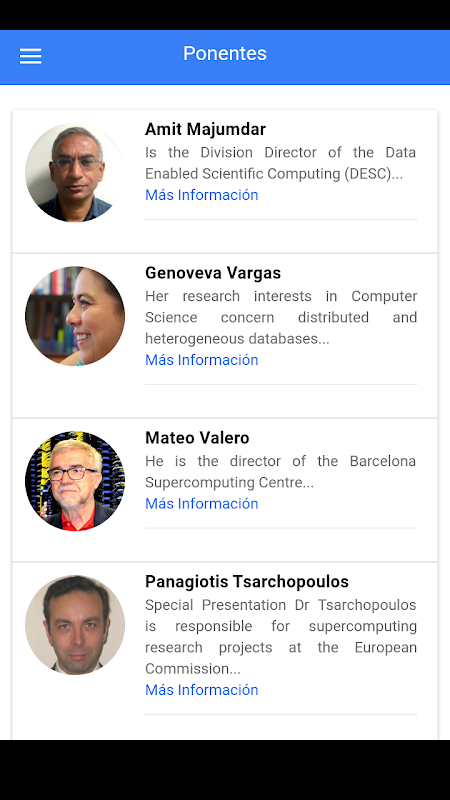Screen dimensions: 450x800
Task: Tap the Division Director description text
Action: tap(281, 163)
